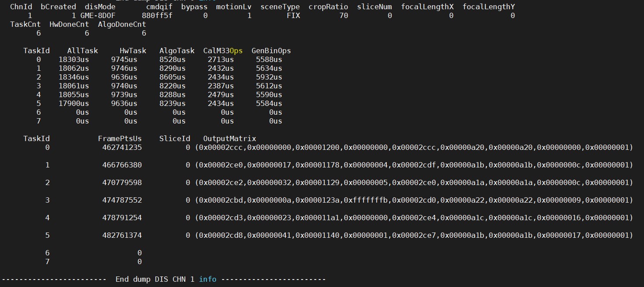Image resolution: width=644 pixels, height=287 pixels.
Task: Click the FIX sceneType value
Action: pyautogui.click(x=293, y=15)
